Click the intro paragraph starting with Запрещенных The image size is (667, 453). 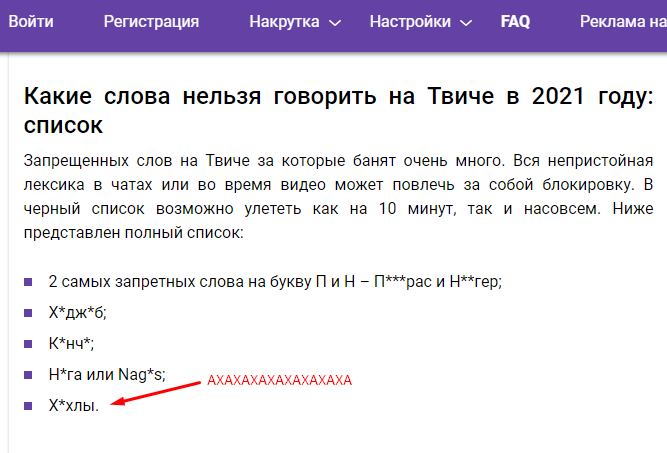pos(338,196)
